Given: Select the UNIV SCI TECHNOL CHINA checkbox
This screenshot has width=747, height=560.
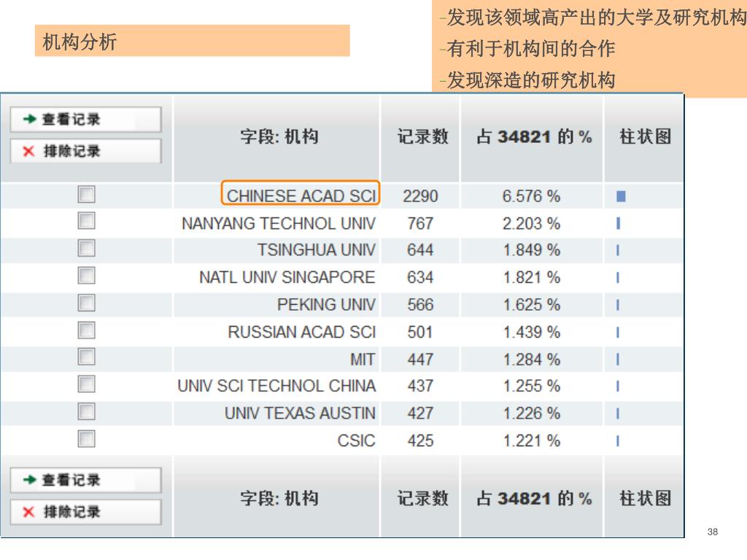Looking at the screenshot, I should 86,384.
